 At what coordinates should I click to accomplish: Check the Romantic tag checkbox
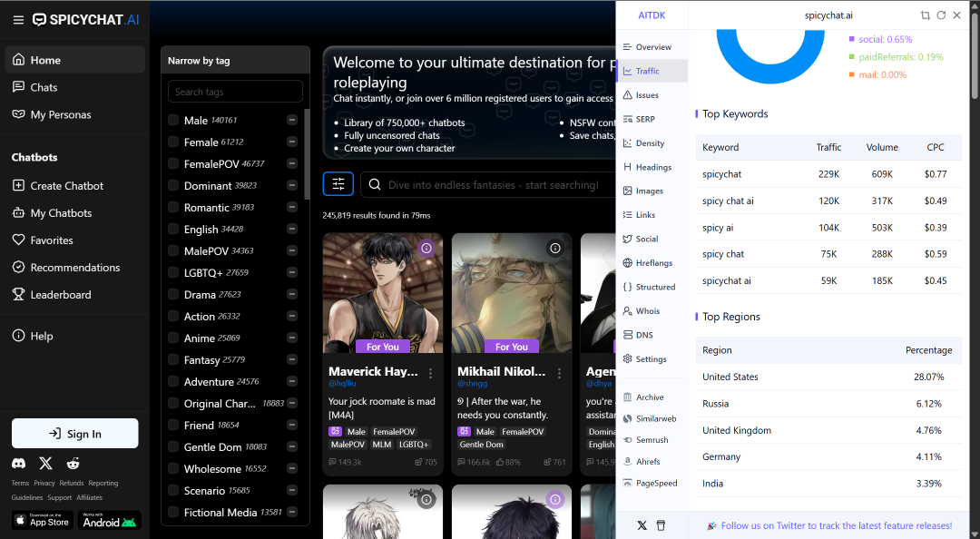[x=173, y=208]
